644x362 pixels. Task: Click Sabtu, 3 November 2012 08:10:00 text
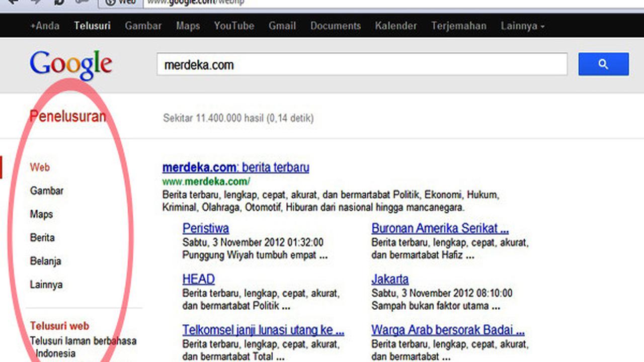[x=442, y=293]
